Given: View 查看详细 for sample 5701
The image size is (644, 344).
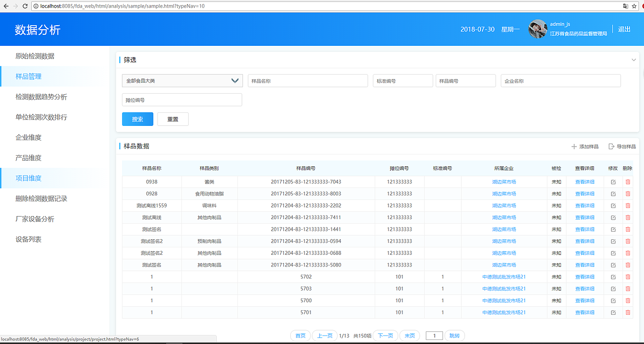Looking at the screenshot, I should click(585, 312).
